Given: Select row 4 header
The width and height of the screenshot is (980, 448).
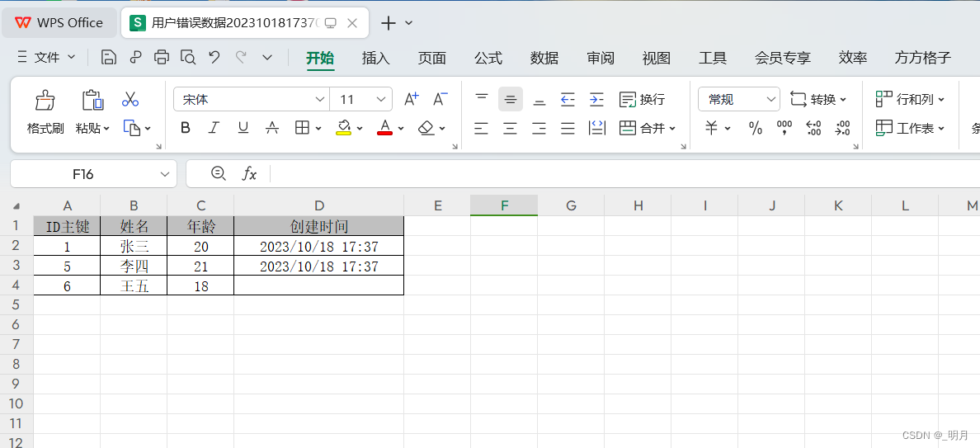Looking at the screenshot, I should [x=16, y=285].
